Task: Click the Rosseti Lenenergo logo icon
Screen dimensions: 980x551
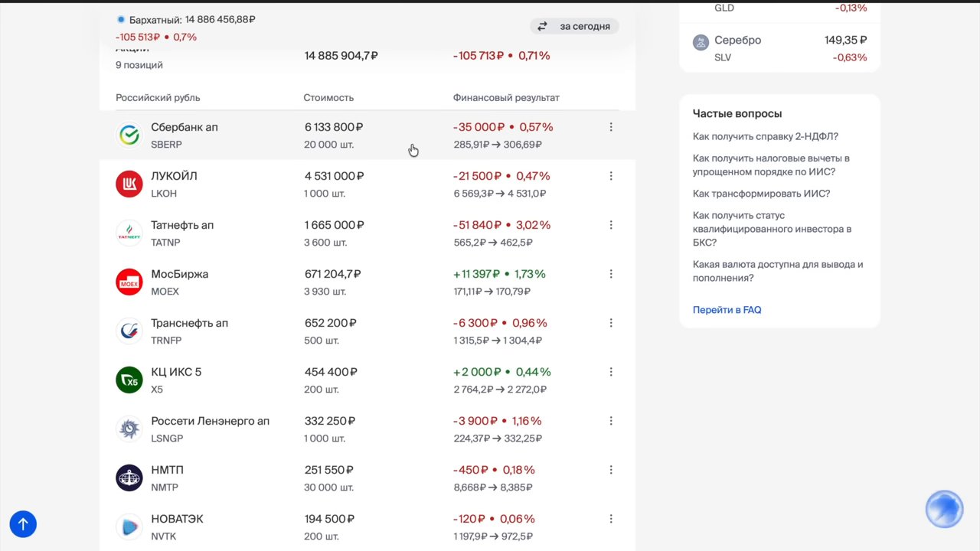Action: pos(129,429)
